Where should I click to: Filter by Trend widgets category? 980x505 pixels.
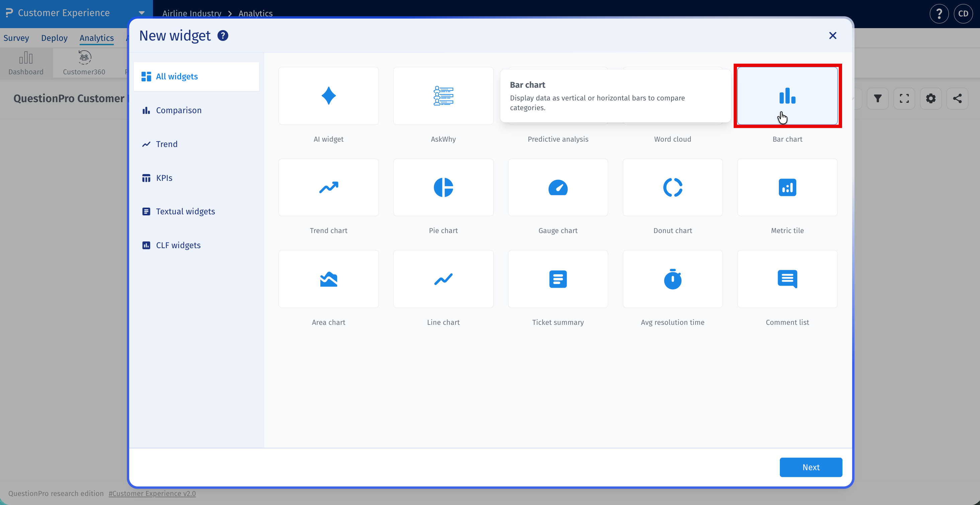196,144
